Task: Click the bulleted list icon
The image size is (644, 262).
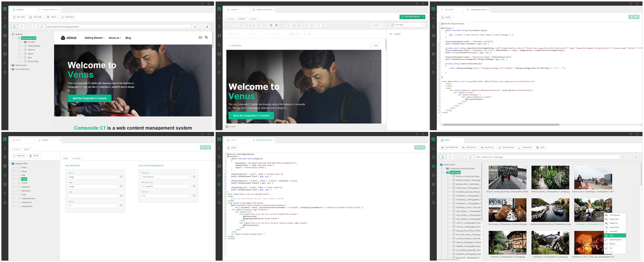Action: [283, 25]
